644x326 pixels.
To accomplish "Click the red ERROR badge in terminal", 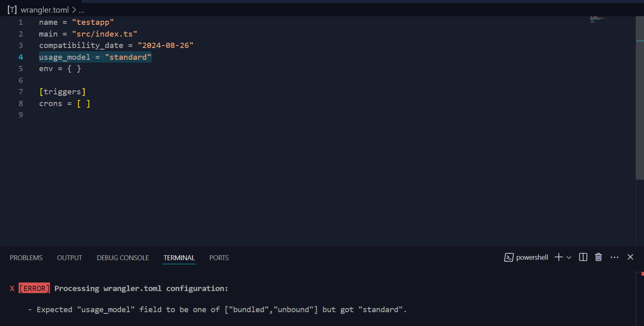I will (35, 288).
